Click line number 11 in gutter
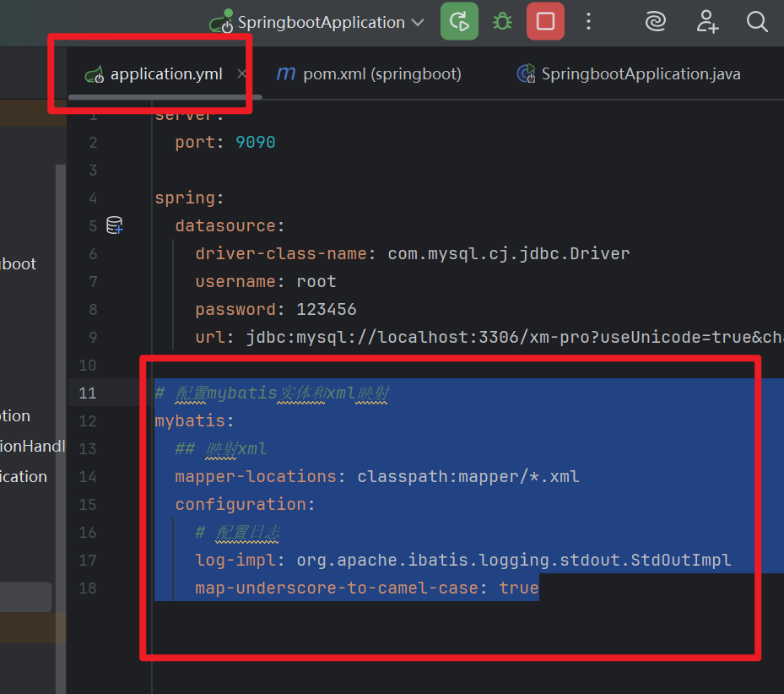This screenshot has height=694, width=784. tap(88, 393)
